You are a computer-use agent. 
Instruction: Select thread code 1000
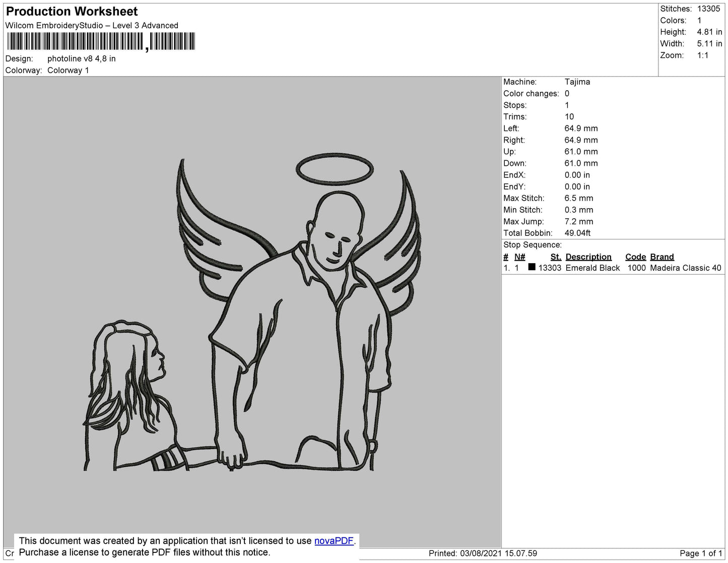pyautogui.click(x=636, y=268)
